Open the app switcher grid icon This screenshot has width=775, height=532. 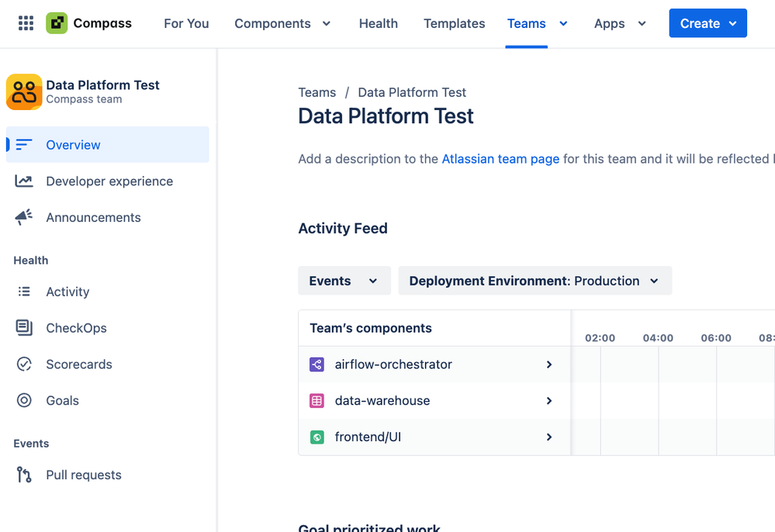(x=26, y=23)
